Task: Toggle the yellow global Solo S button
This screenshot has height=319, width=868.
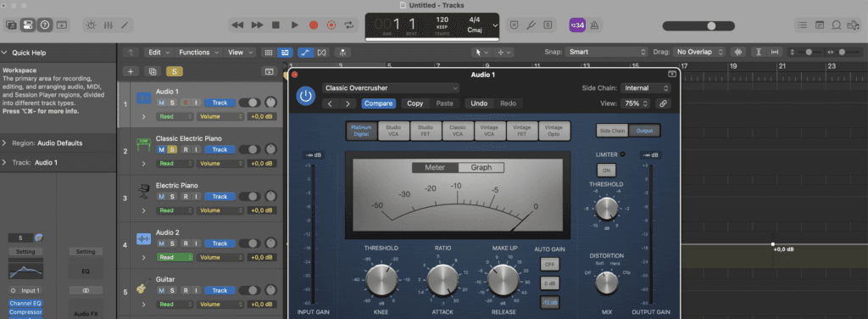Action: tap(175, 71)
